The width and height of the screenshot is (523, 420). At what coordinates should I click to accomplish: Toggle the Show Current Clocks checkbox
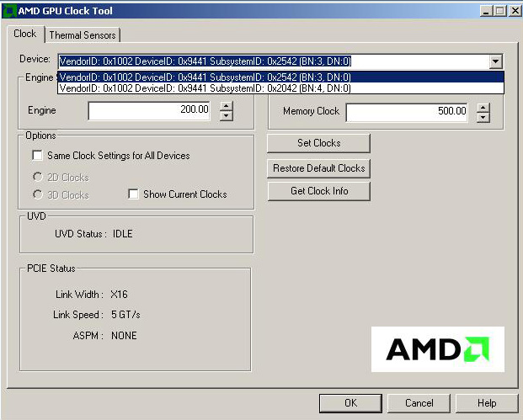coord(133,194)
